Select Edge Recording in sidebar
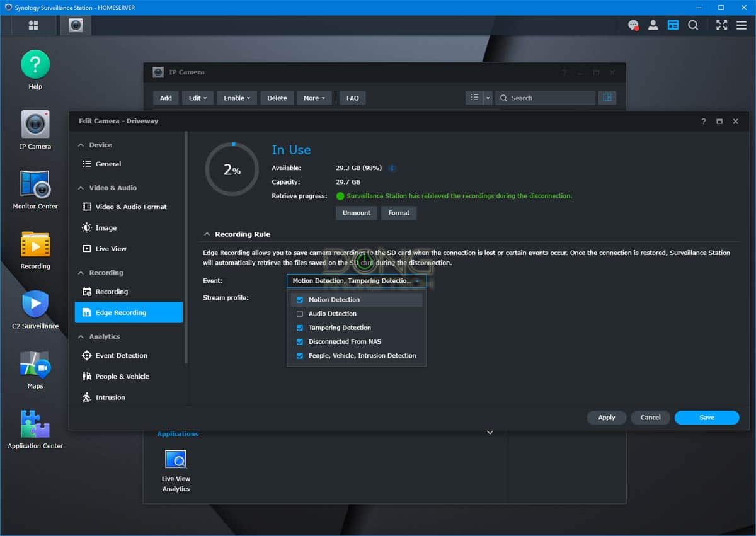 pyautogui.click(x=129, y=312)
